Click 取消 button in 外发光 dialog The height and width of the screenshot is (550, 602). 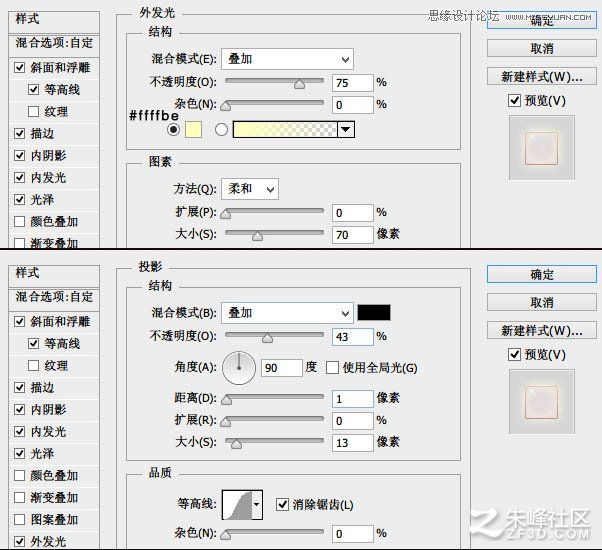click(542, 49)
